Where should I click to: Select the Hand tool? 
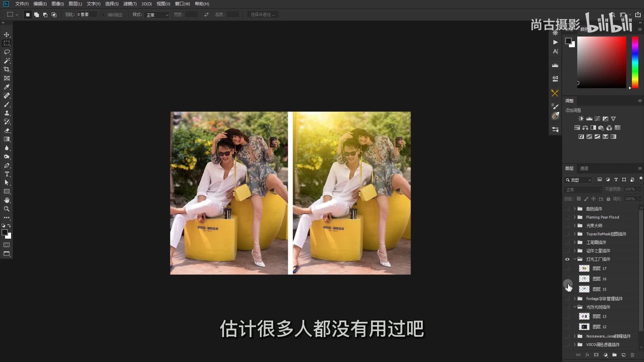coord(7,200)
